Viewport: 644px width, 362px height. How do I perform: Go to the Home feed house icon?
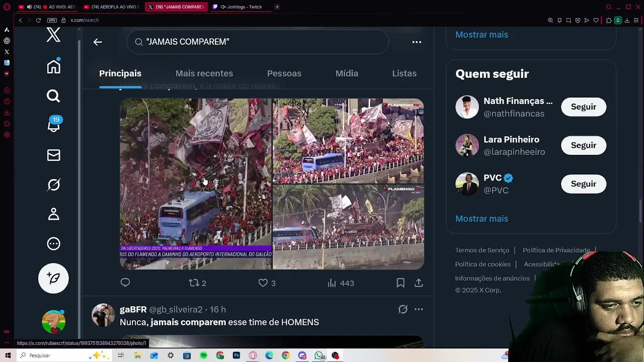pos(53,66)
